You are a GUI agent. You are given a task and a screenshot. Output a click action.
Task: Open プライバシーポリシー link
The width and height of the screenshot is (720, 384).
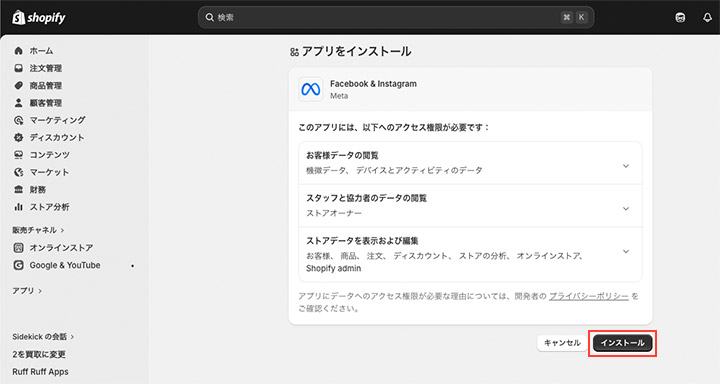point(589,296)
